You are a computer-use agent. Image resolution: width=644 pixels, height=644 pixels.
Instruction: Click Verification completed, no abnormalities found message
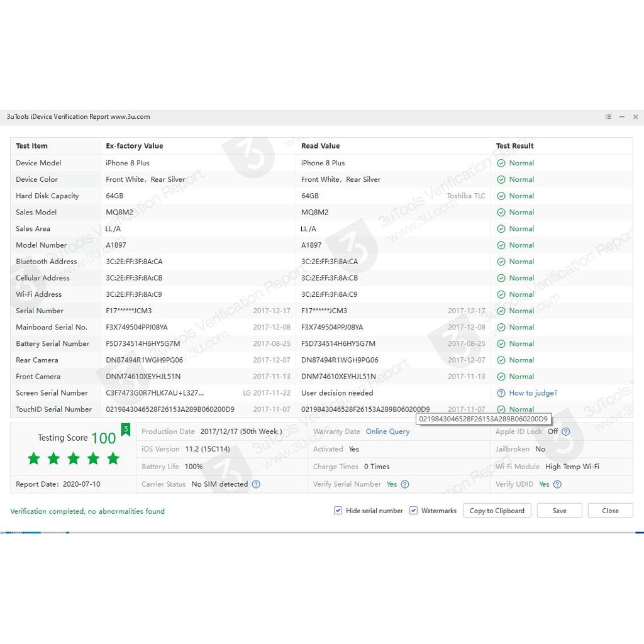pos(87,511)
